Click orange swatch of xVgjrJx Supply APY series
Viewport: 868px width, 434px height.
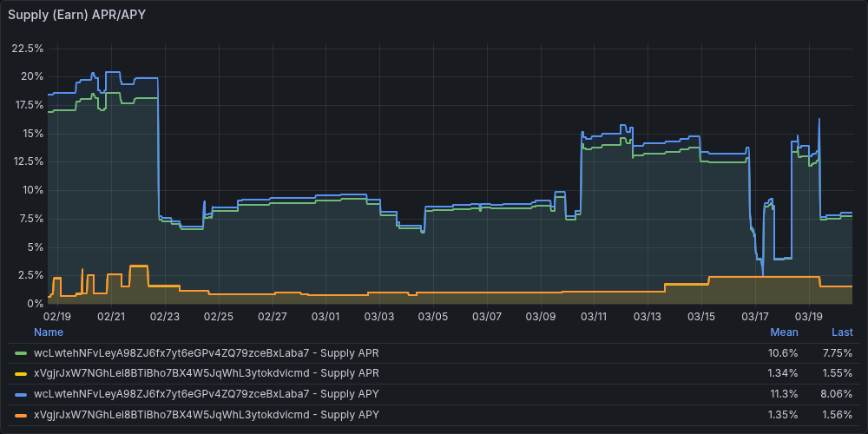click(x=21, y=415)
